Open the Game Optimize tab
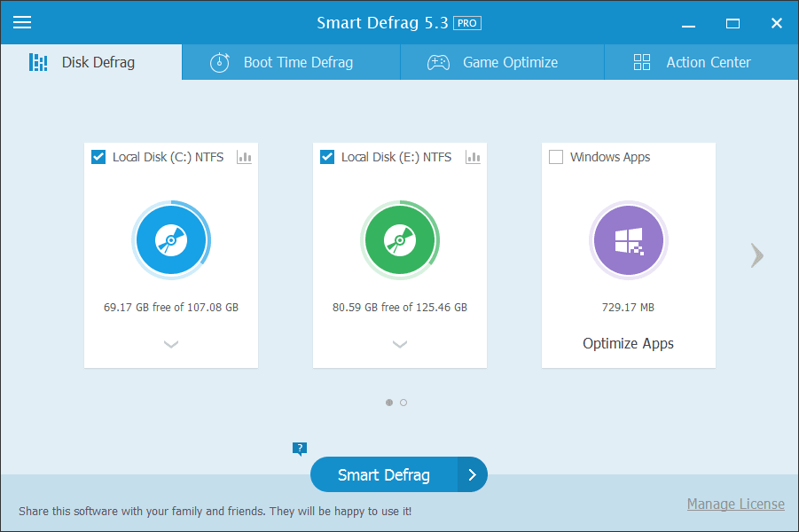 pyautogui.click(x=503, y=62)
